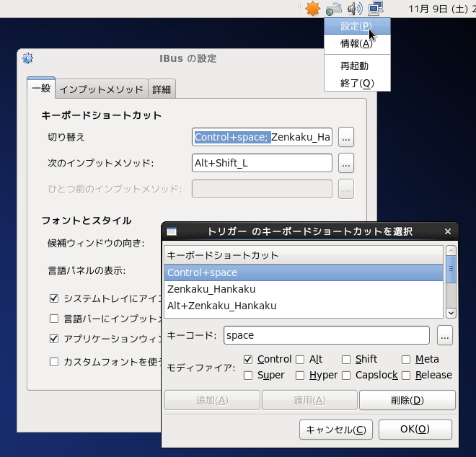Toggle the 言語バーにインプット checkbox

point(54,319)
